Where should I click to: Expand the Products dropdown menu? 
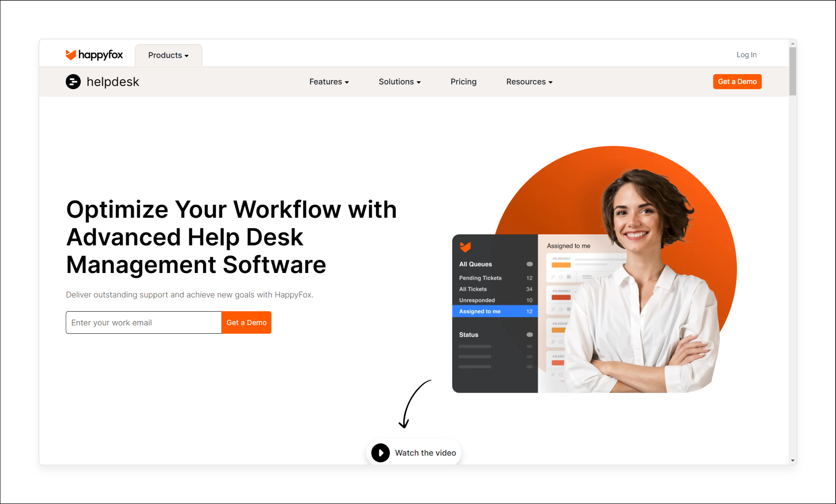pyautogui.click(x=168, y=55)
